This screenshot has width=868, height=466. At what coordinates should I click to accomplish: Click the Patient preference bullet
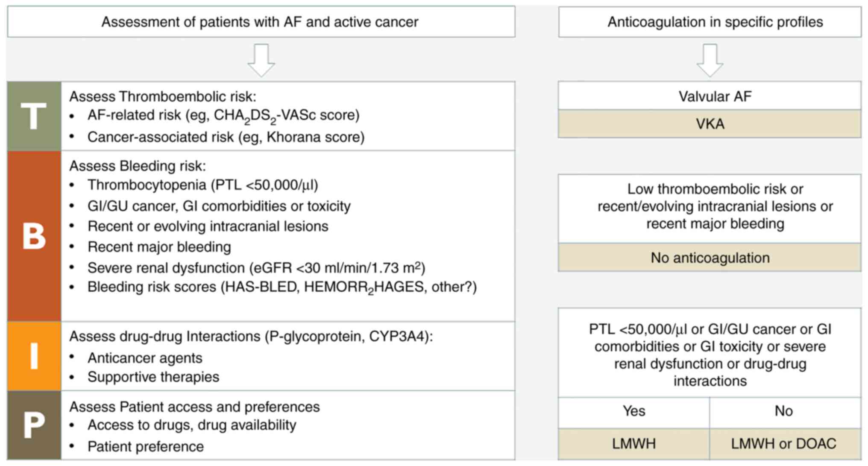click(146, 446)
